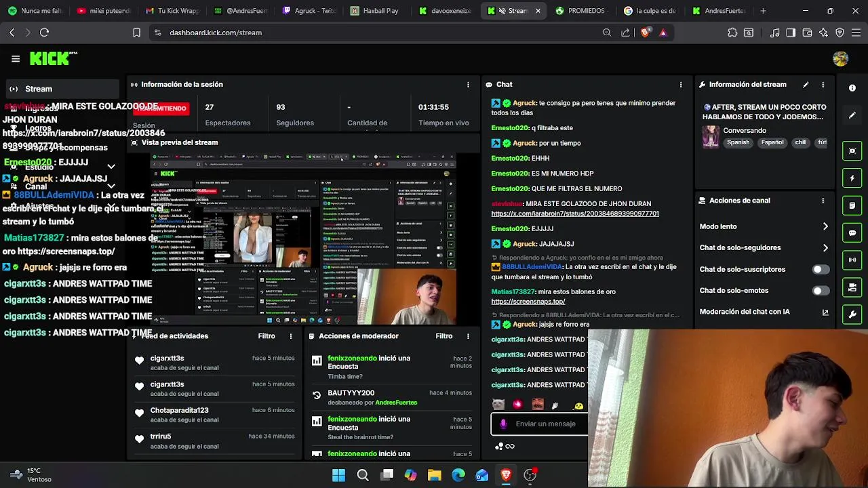Open File Explorer from taskbar
Screen dimensions: 868x488
coord(434,475)
